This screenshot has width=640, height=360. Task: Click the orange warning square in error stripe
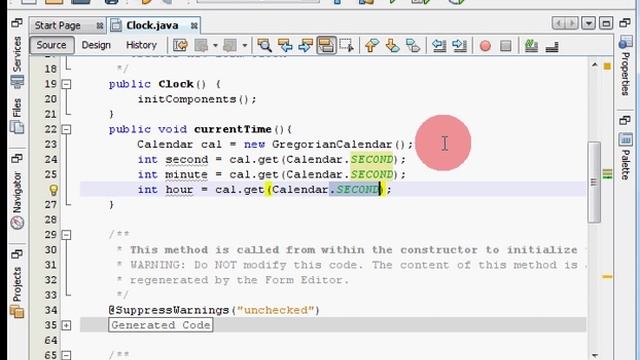(x=607, y=66)
